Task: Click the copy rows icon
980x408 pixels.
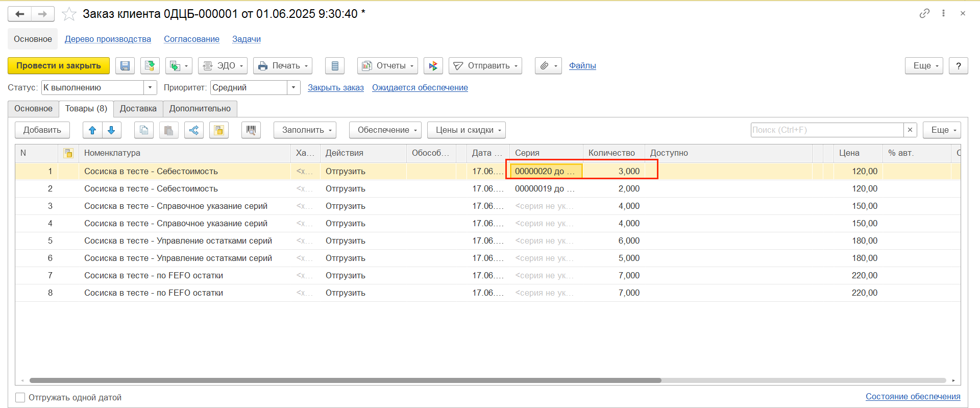Action: click(x=144, y=130)
